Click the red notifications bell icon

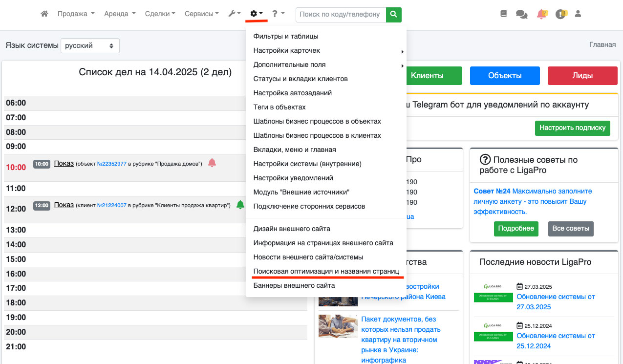(541, 15)
